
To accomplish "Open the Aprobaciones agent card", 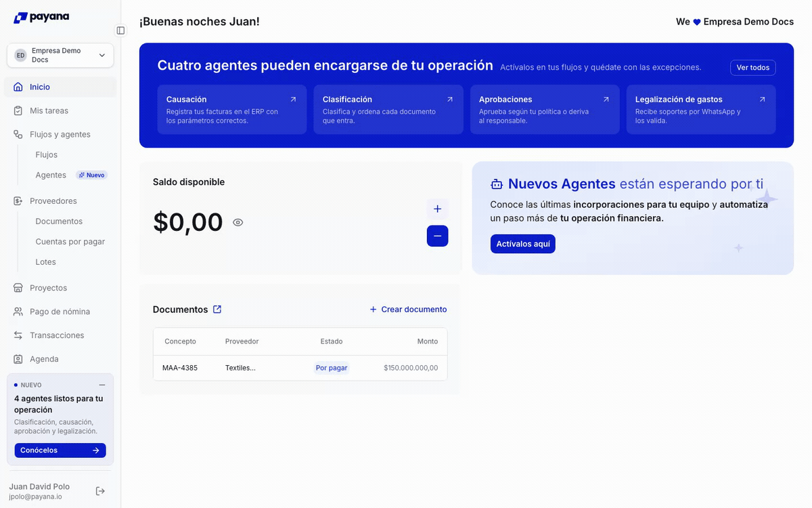I will [x=545, y=109].
